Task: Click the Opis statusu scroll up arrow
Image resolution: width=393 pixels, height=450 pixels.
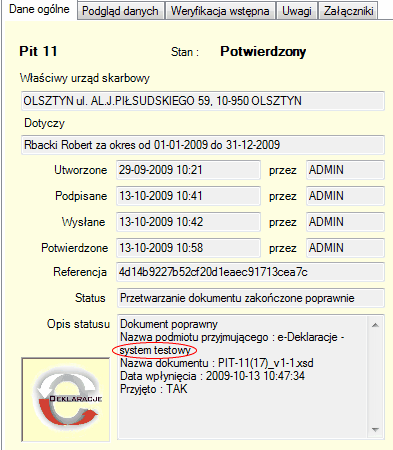Action: pos(375,325)
